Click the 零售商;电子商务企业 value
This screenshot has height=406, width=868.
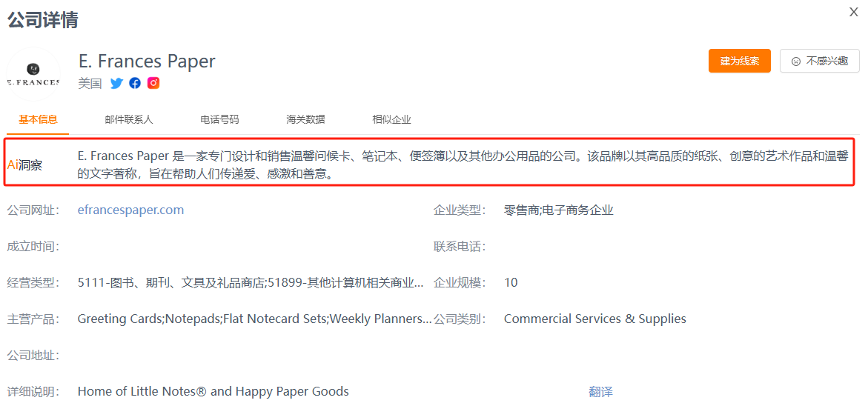pyautogui.click(x=559, y=210)
